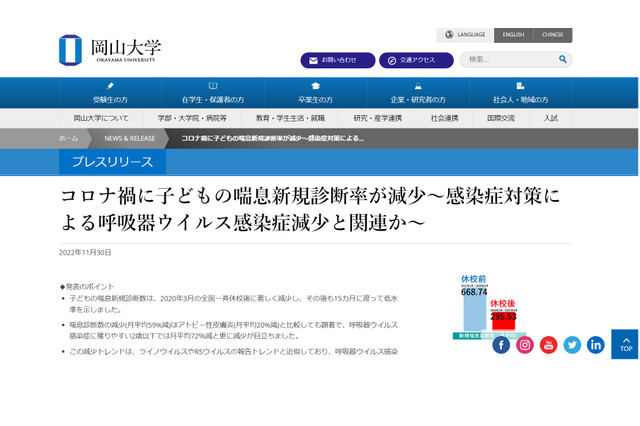Open the 受験生の方 menu
The height and width of the screenshot is (426, 640).
coord(110,93)
